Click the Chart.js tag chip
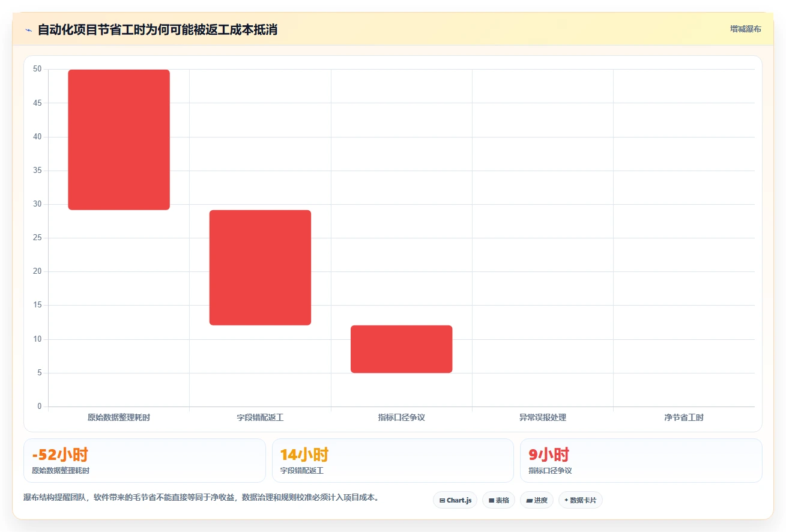Image resolution: width=786 pixels, height=532 pixels. point(455,500)
